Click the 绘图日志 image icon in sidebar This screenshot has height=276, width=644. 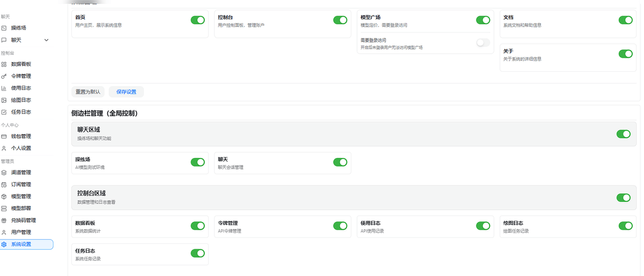click(4, 100)
